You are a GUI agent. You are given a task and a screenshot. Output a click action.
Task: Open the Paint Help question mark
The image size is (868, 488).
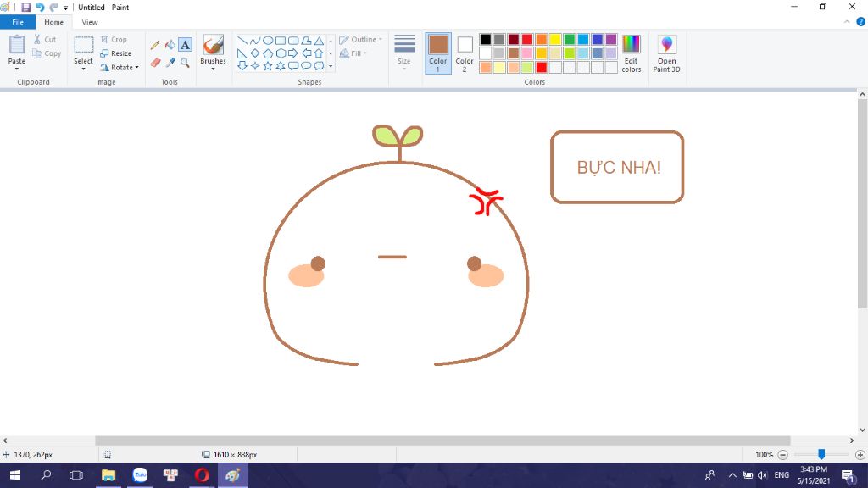coord(861,22)
